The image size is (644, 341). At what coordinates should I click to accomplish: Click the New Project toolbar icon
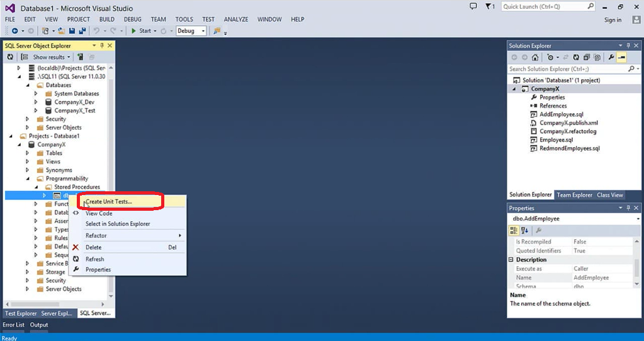coord(45,31)
